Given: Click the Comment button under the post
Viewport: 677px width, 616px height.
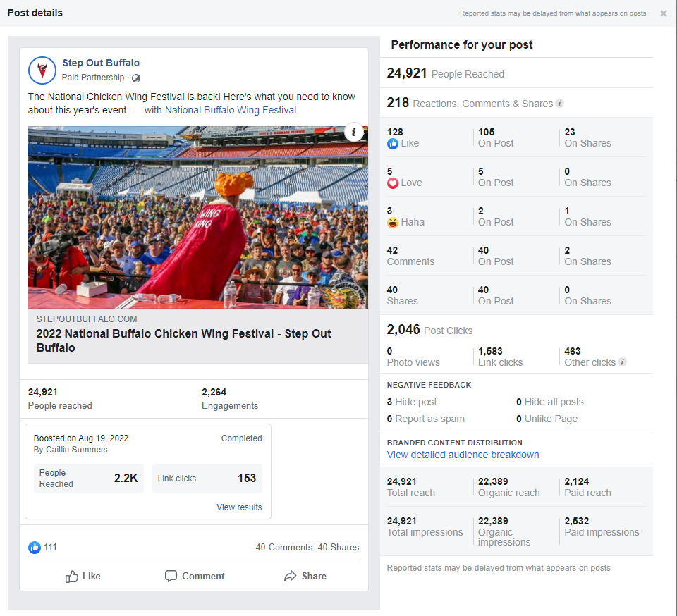Looking at the screenshot, I should coord(195,577).
